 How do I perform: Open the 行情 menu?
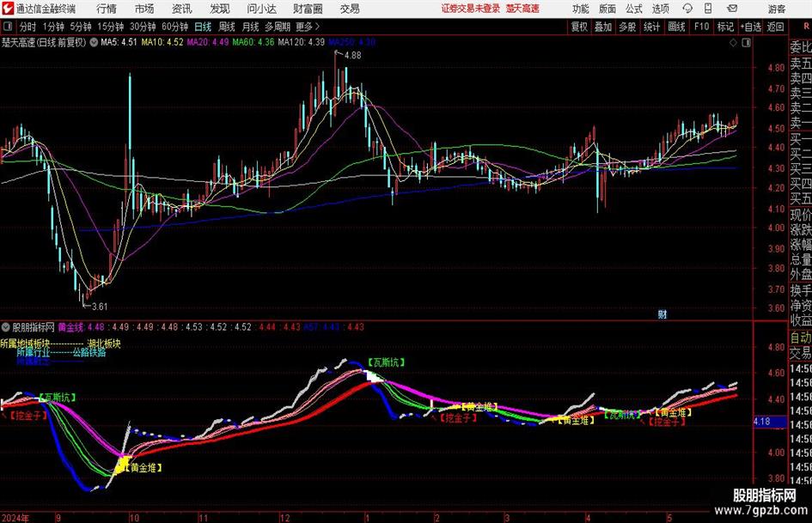(x=107, y=9)
